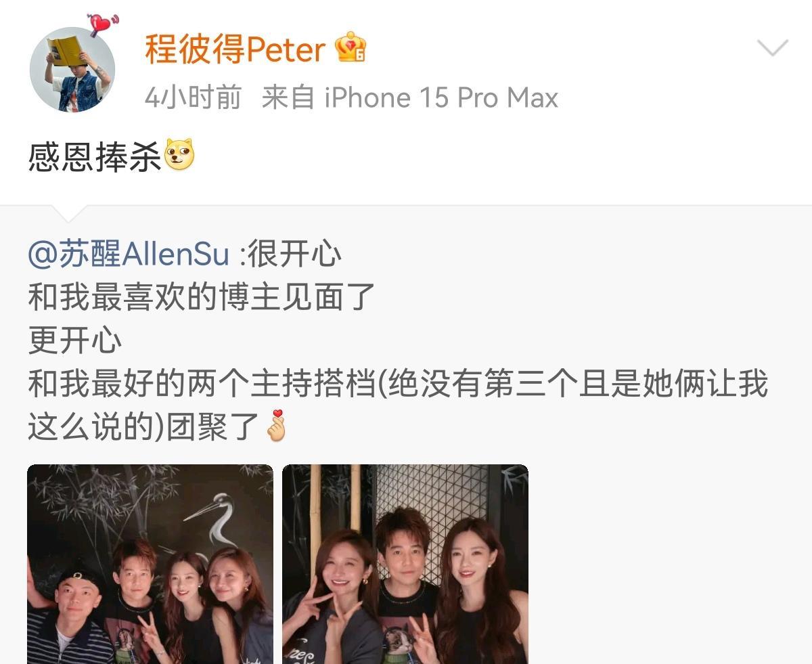Open the right photo with three people
The width and height of the screenshot is (812, 664).
coord(405,564)
